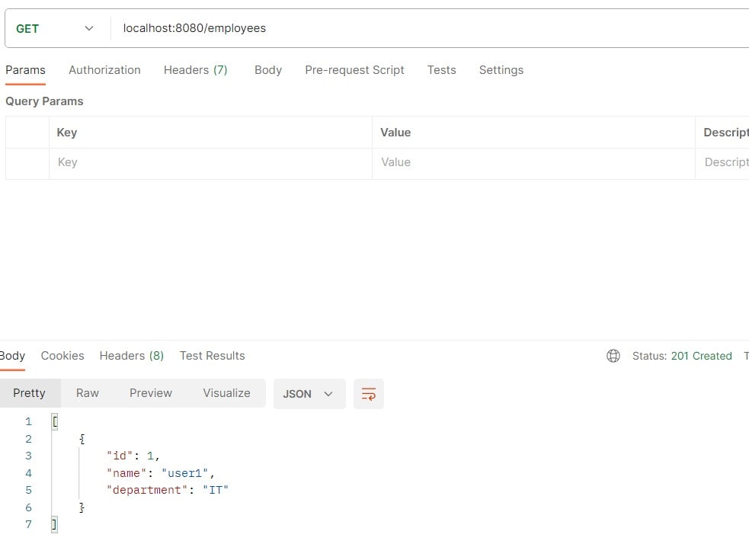The width and height of the screenshot is (749, 560).
Task: Select the Pretty response view
Action: (29, 393)
